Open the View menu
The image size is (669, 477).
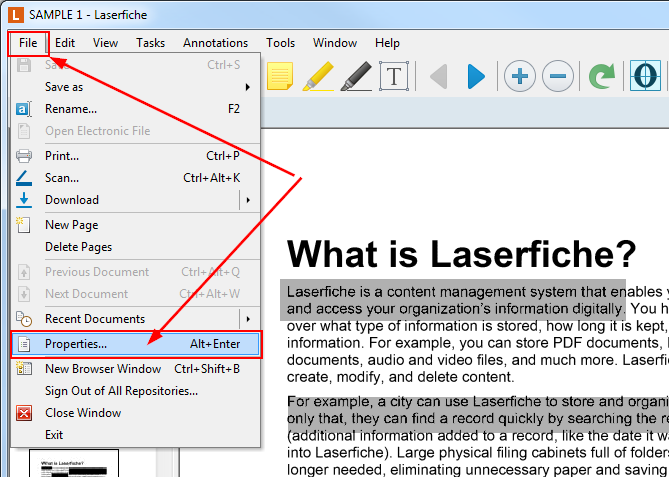[105, 43]
